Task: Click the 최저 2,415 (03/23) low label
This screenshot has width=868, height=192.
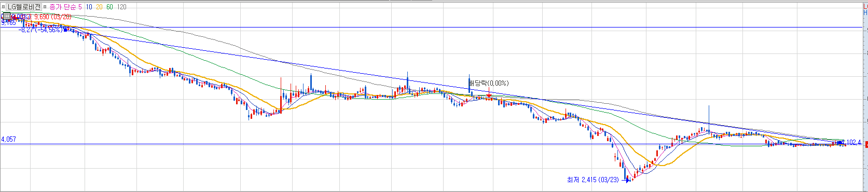Action: pyautogui.click(x=593, y=180)
